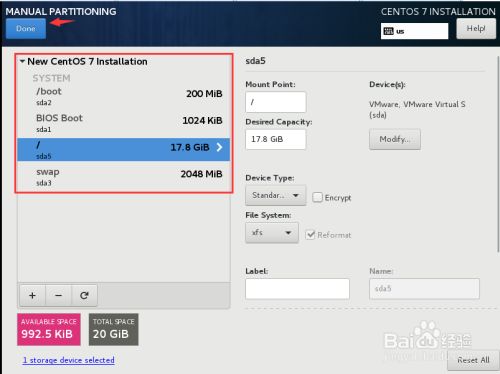Open the Help button
The image size is (500, 374).
coord(476,29)
